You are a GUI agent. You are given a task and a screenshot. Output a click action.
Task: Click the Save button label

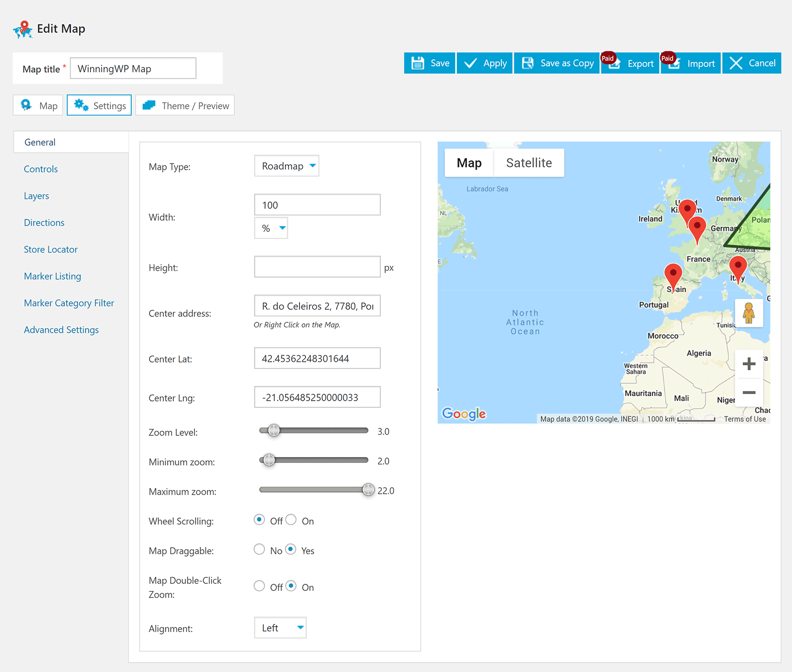(440, 63)
